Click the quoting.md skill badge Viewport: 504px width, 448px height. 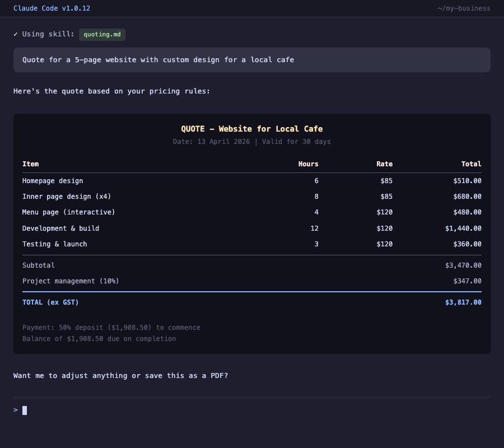tap(102, 34)
